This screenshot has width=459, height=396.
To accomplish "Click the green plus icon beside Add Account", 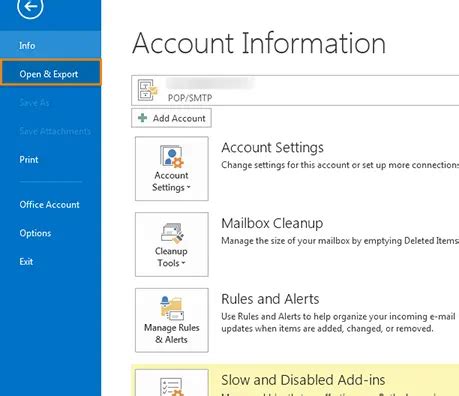I will pos(143,118).
